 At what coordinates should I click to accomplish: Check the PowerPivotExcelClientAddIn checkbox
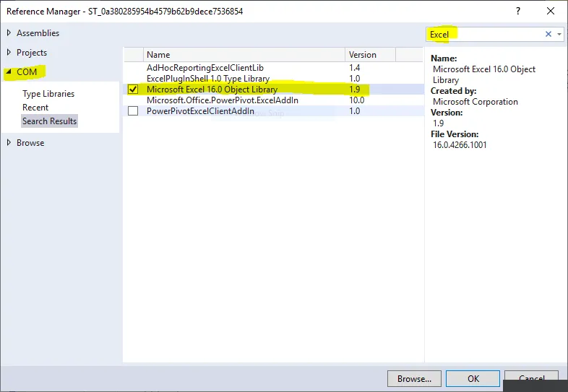point(133,110)
